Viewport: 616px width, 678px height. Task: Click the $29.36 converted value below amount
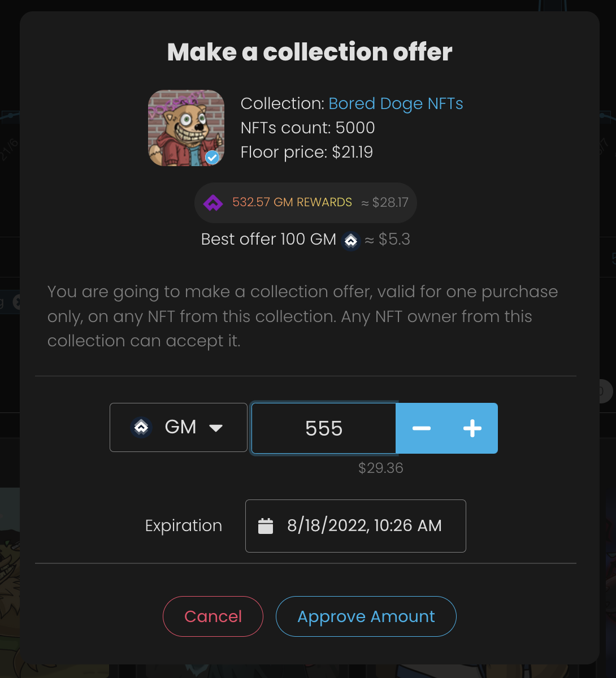381,468
